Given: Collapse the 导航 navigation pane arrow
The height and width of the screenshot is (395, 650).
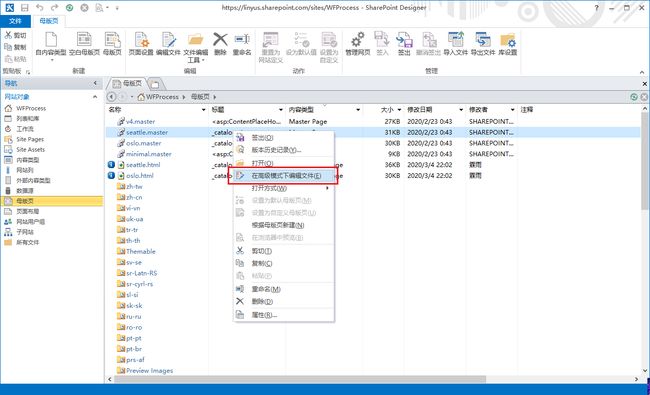Looking at the screenshot, I should (x=95, y=83).
